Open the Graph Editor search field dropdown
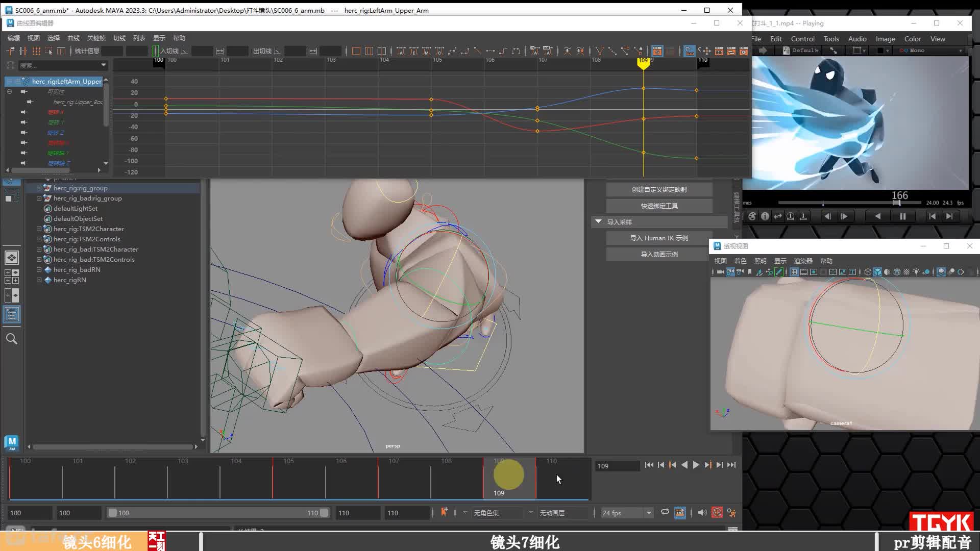980x551 pixels. tap(104, 65)
